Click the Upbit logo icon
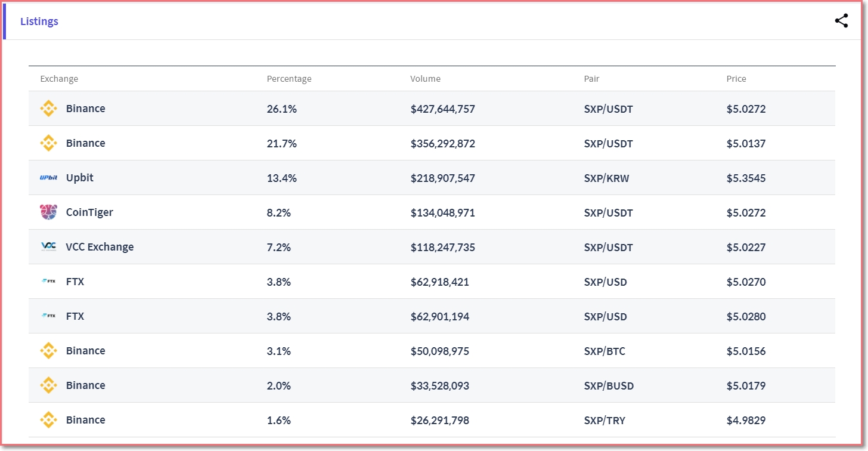This screenshot has height=451, width=868. 48,178
